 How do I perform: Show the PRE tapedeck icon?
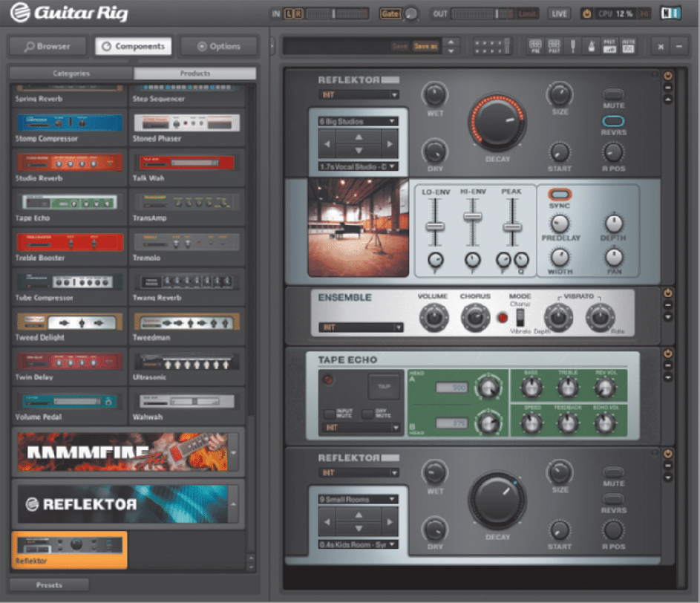535,45
